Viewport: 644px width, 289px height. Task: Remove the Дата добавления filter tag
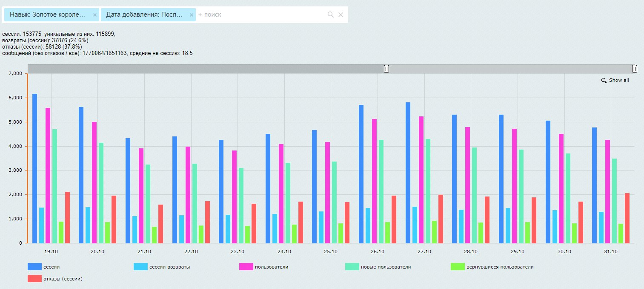[192, 14]
